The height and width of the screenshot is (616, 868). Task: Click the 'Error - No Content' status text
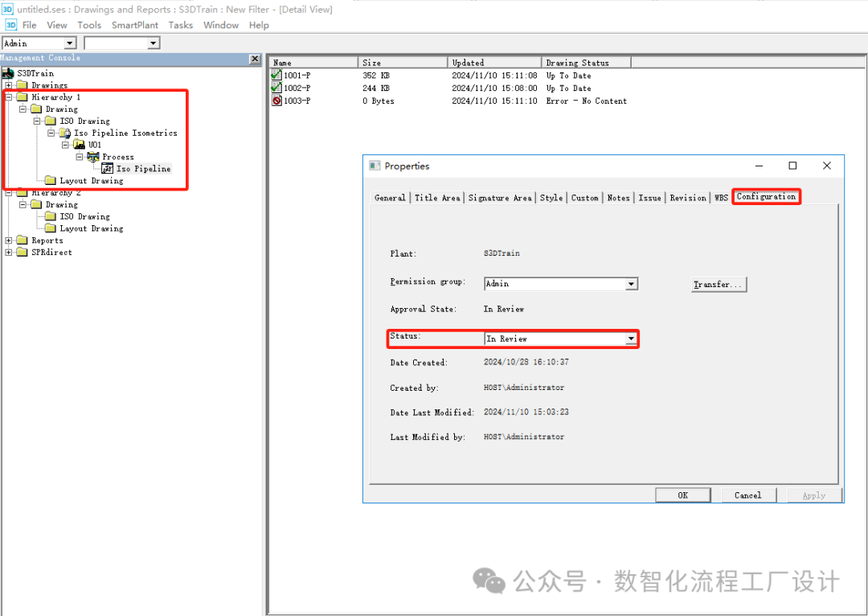pyautogui.click(x=586, y=101)
